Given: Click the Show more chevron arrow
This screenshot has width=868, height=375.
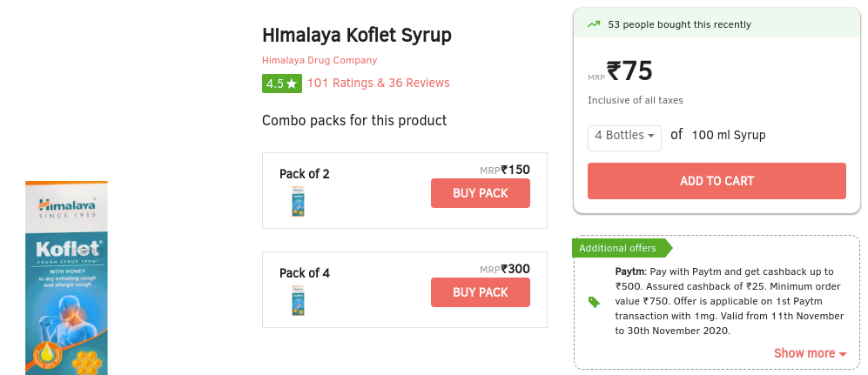Looking at the screenshot, I should coord(843,354).
